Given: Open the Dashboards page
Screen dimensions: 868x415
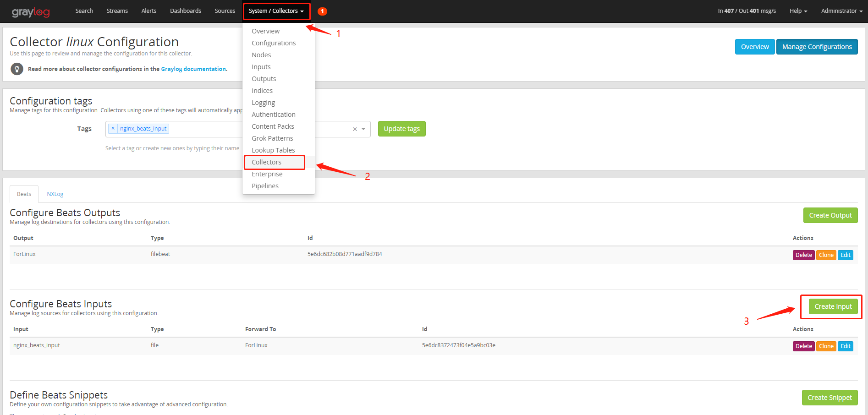Looking at the screenshot, I should pyautogui.click(x=185, y=11).
